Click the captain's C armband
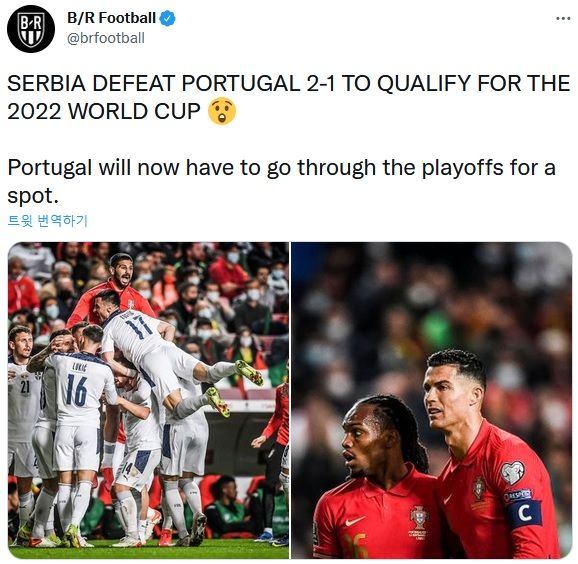Viewport: 578px width, 564px height. [x=523, y=512]
